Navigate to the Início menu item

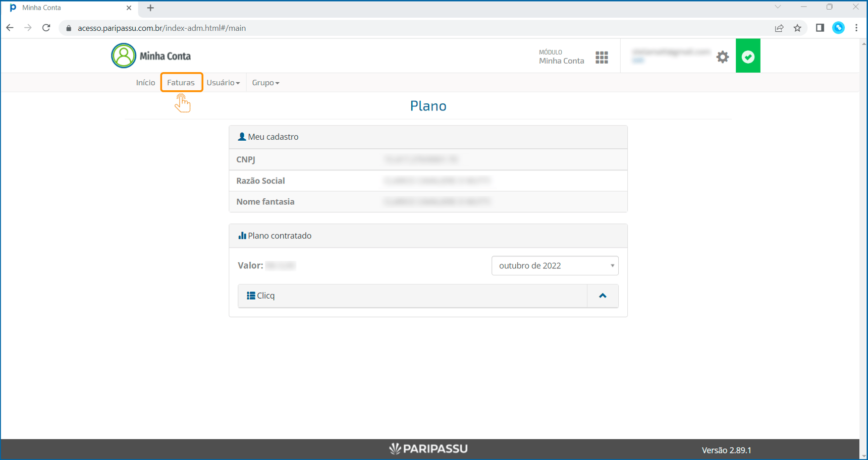pos(145,83)
